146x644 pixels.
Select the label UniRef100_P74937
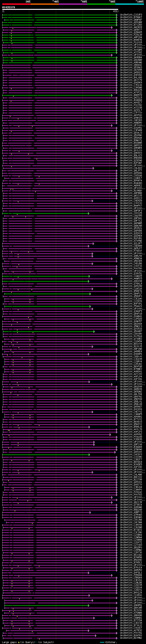click(x=131, y=251)
